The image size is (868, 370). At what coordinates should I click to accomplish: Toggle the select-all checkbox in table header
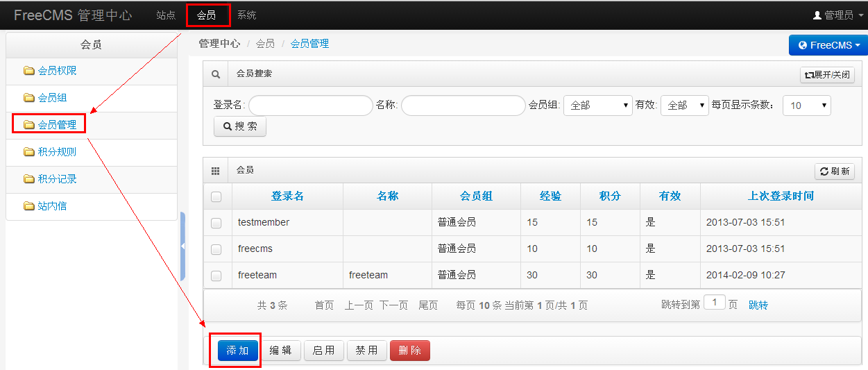tap(216, 196)
